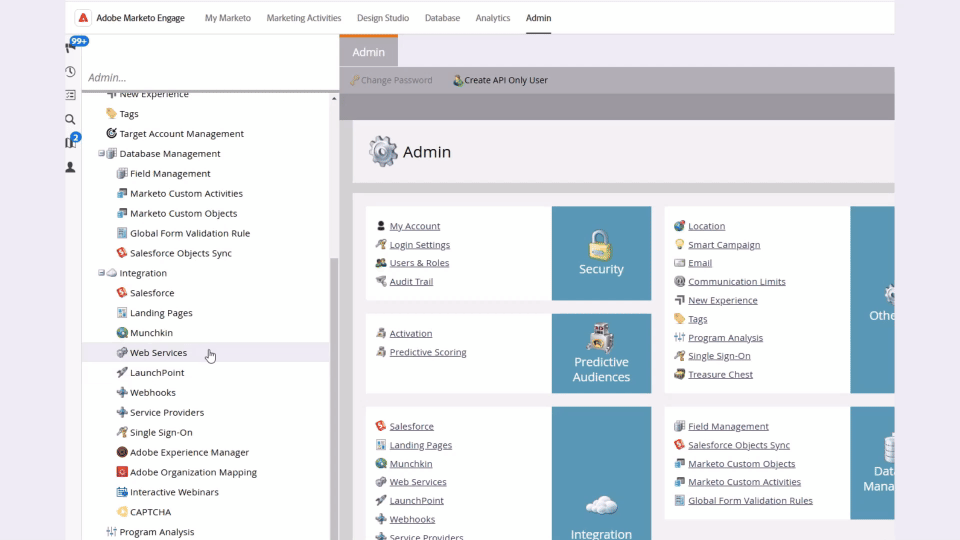Click the CAPTCHA icon in the tree
The width and height of the screenshot is (960, 540).
click(x=122, y=512)
